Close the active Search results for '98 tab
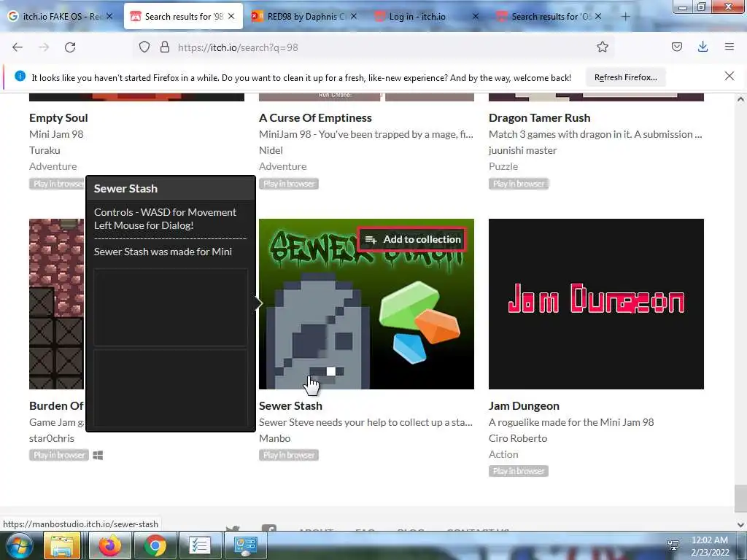The width and height of the screenshot is (747, 560). coord(231,17)
